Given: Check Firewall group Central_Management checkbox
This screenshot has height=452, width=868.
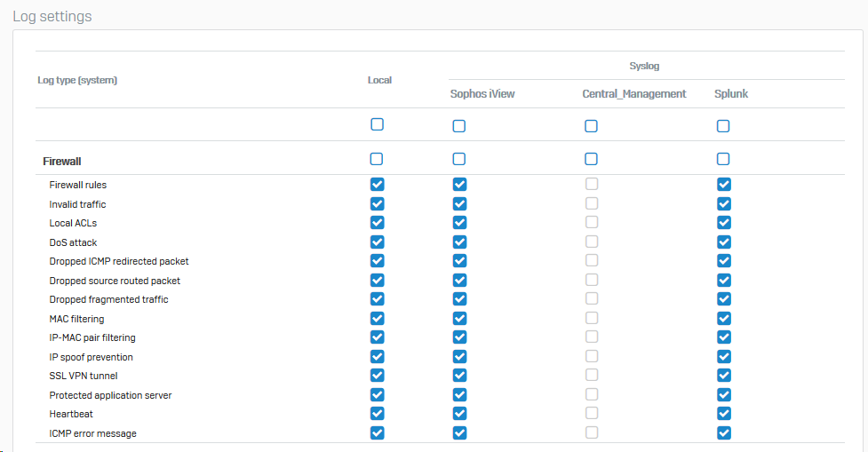Looking at the screenshot, I should click(x=591, y=159).
